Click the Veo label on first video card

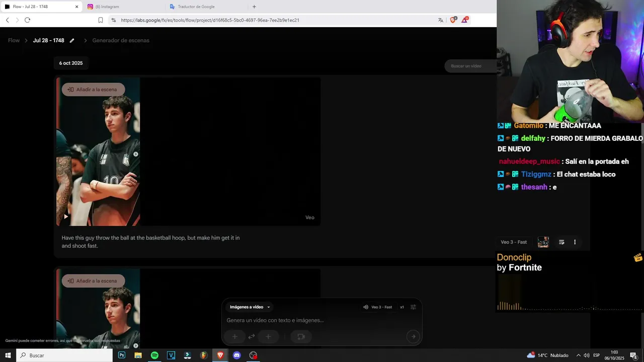pyautogui.click(x=310, y=218)
